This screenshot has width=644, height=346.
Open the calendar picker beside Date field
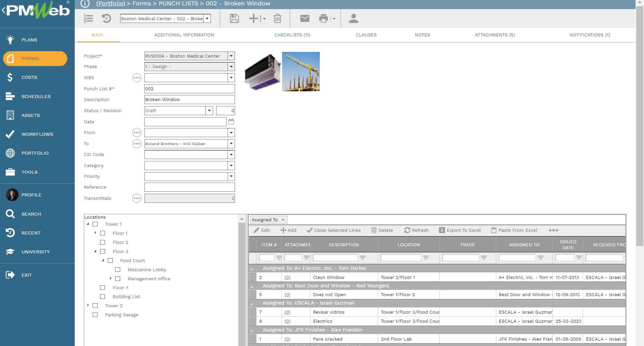coord(231,122)
